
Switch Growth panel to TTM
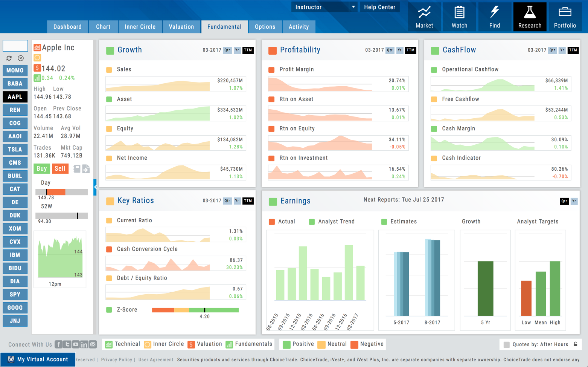coord(248,50)
